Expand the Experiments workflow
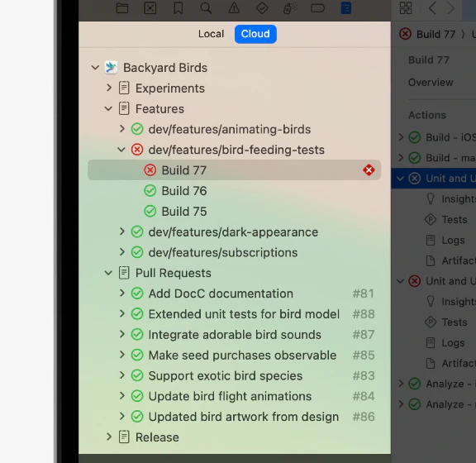The width and height of the screenshot is (476, 463). click(x=109, y=88)
